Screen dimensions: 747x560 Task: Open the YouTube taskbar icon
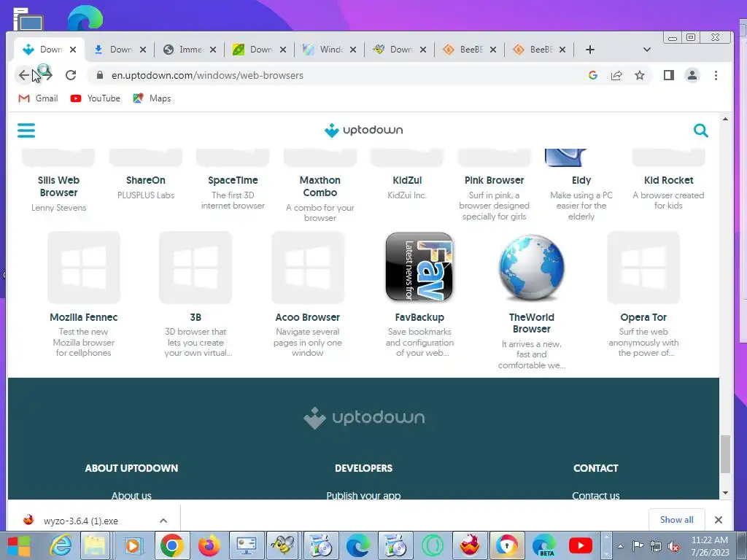[x=581, y=545]
